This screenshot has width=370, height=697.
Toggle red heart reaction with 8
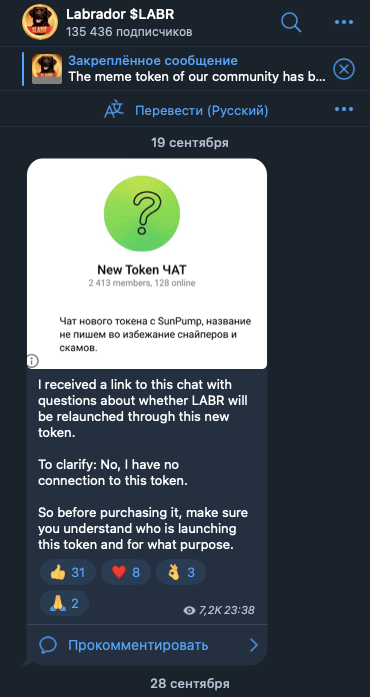tap(126, 572)
